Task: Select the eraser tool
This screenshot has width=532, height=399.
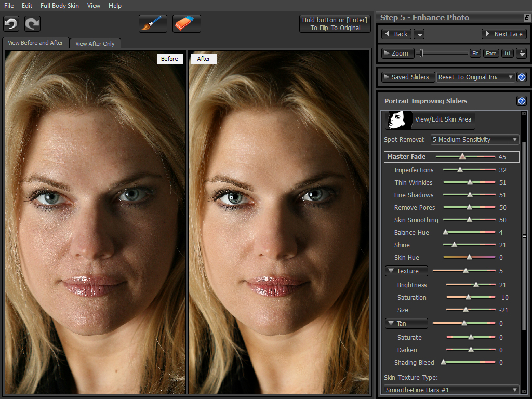Action: pyautogui.click(x=186, y=24)
